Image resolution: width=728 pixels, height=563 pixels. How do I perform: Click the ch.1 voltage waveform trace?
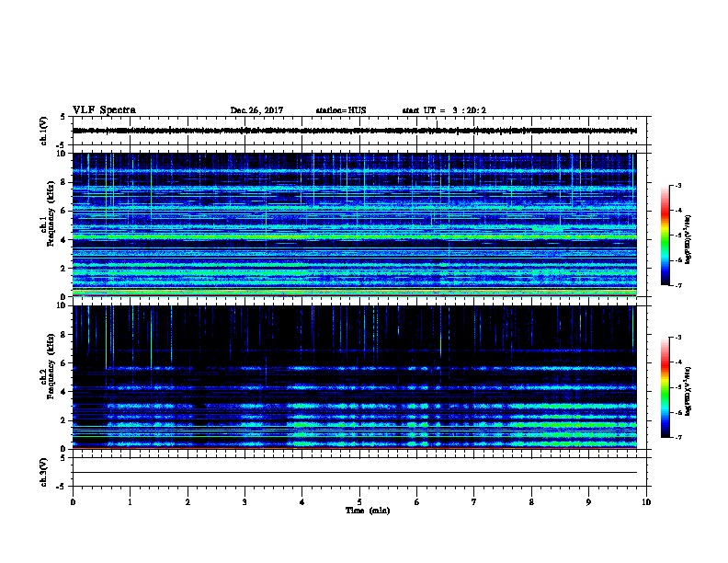pos(355,131)
